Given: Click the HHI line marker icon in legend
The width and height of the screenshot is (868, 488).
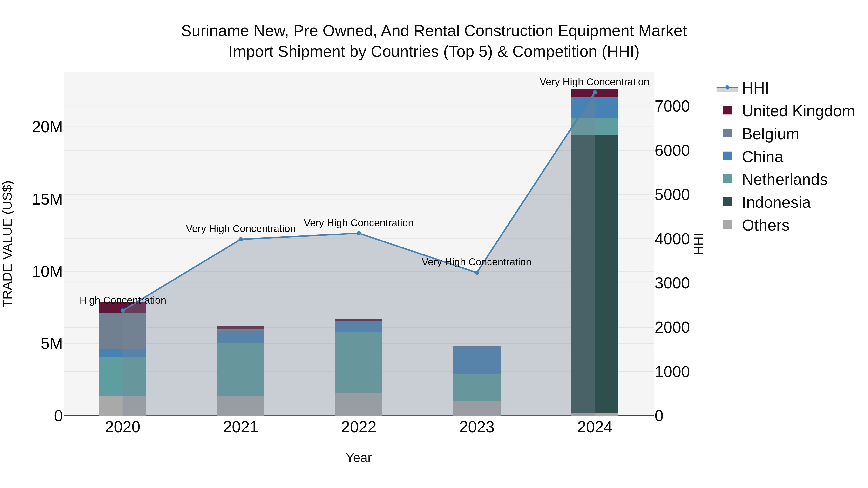Looking at the screenshot, I should coord(727,88).
